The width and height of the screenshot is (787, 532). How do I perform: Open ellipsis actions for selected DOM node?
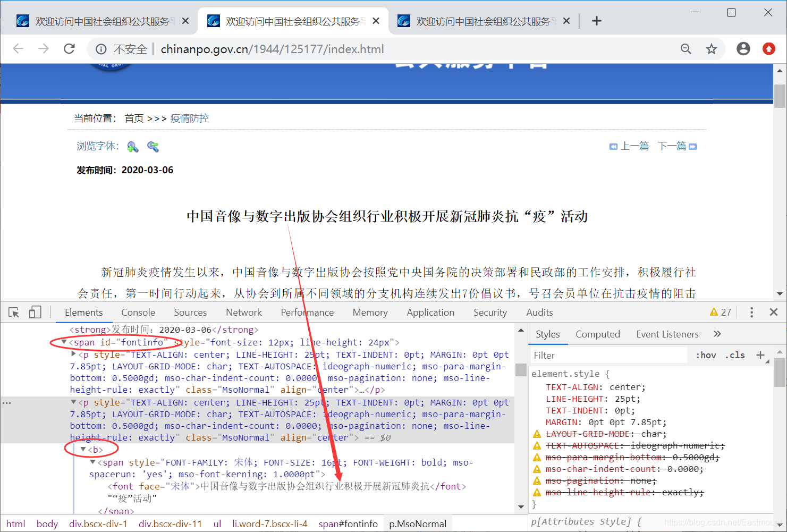pos(6,403)
